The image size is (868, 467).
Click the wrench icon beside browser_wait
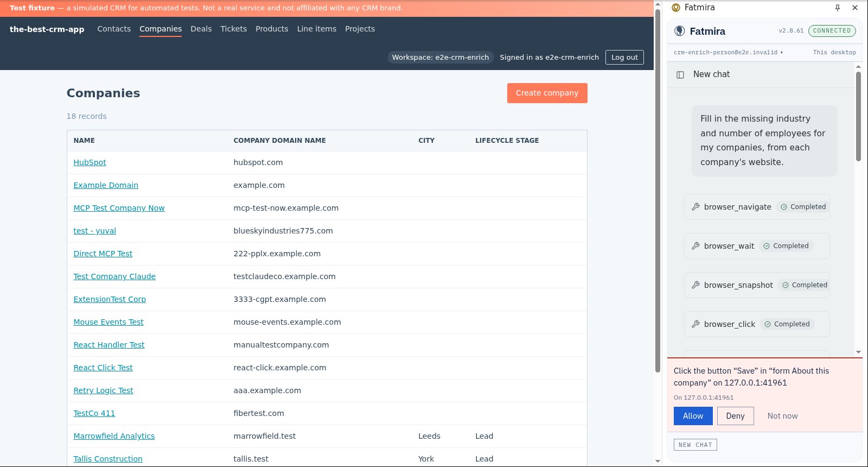[695, 246]
